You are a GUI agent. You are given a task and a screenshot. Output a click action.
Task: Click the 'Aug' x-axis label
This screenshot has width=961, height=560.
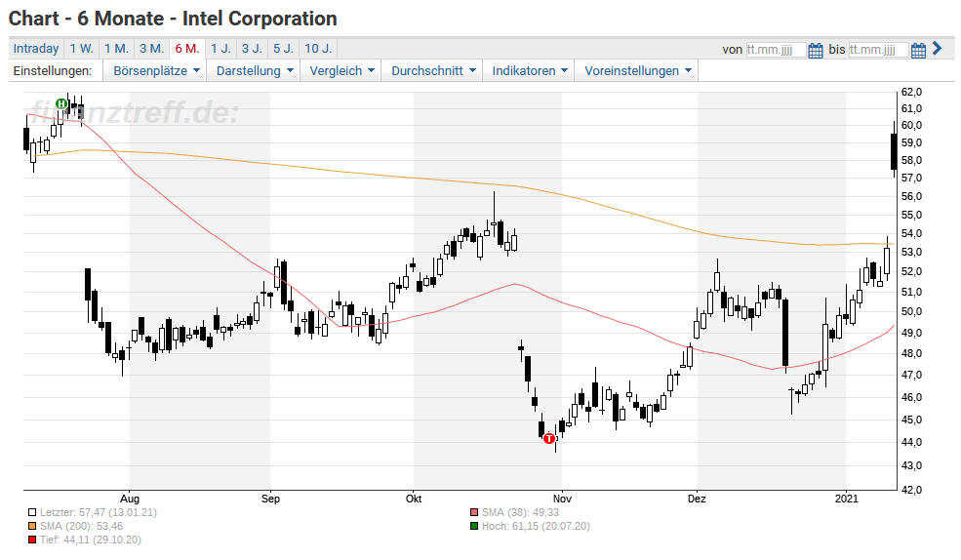point(130,499)
